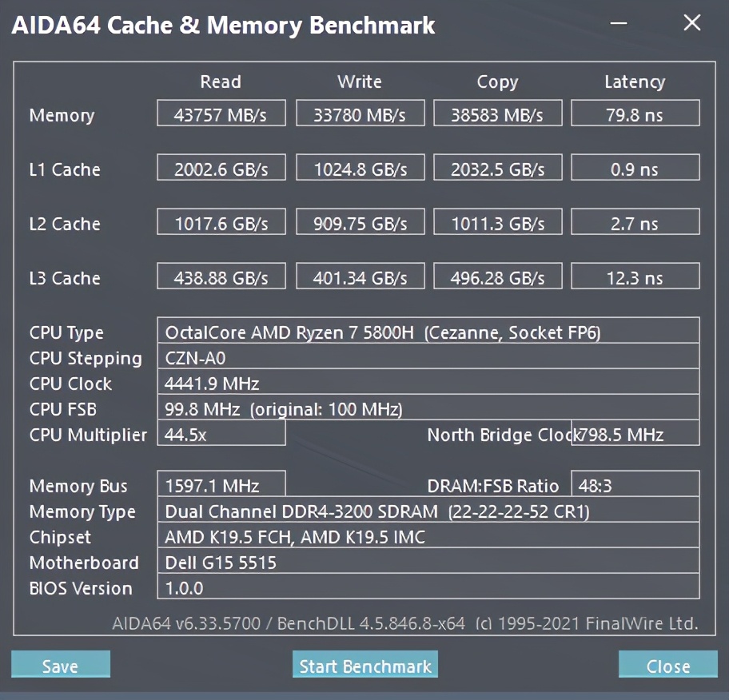729x700 pixels.
Task: Click the Memory Latency 79.8 ns field
Action: point(635,114)
